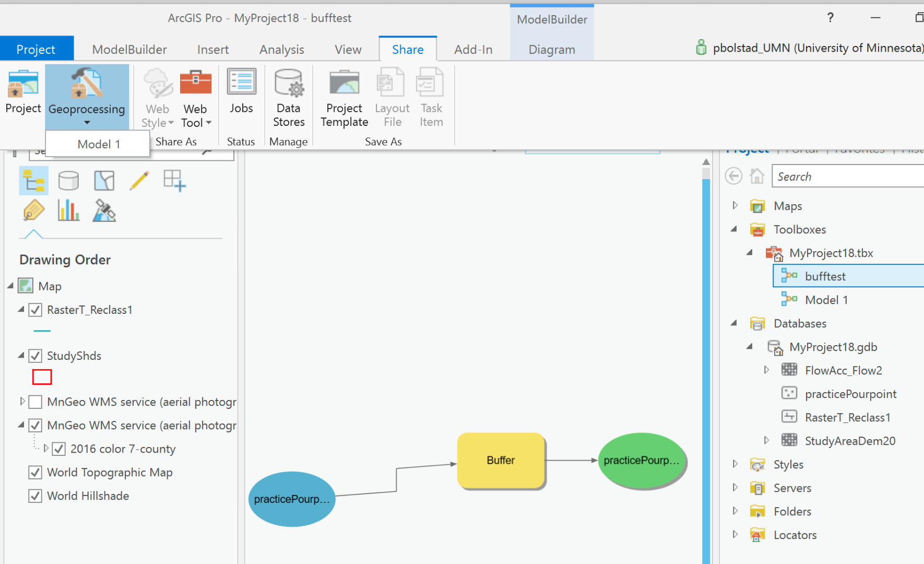Select the bufftest model in Catalog
The width and height of the screenshot is (924, 564).
coord(848,276)
